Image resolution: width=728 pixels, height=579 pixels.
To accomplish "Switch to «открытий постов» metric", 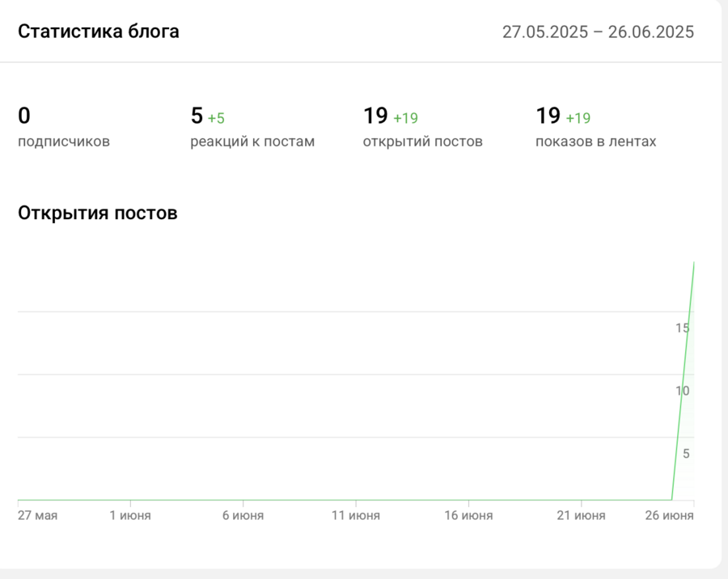I will point(423,142).
